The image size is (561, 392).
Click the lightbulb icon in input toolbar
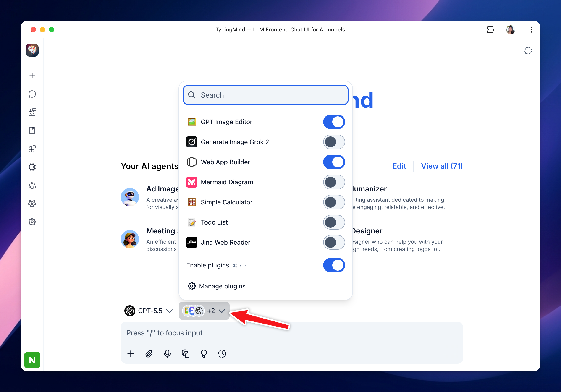204,354
